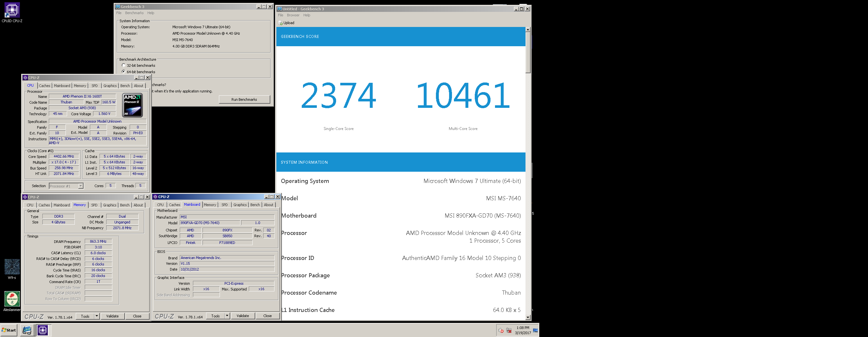
Task: Open the Browser menu in results window
Action: [x=293, y=15]
